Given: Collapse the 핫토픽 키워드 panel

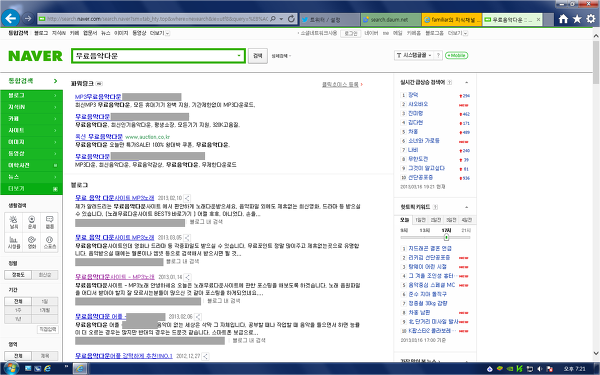Looking at the screenshot, I should (466, 207).
